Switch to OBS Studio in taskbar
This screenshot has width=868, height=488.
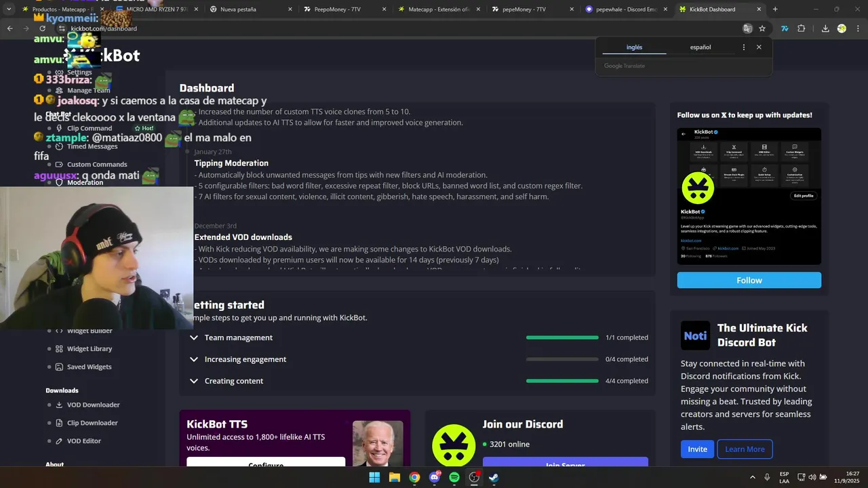point(474,477)
